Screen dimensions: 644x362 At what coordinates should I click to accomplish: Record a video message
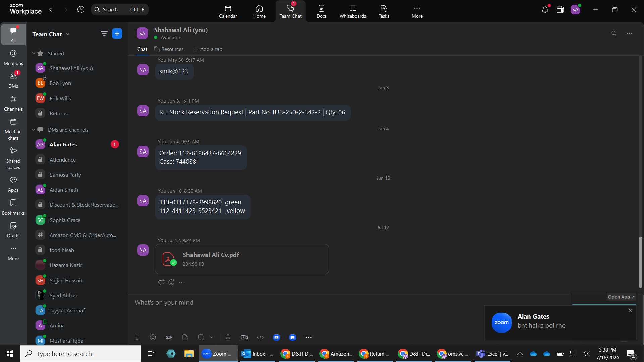click(244, 337)
